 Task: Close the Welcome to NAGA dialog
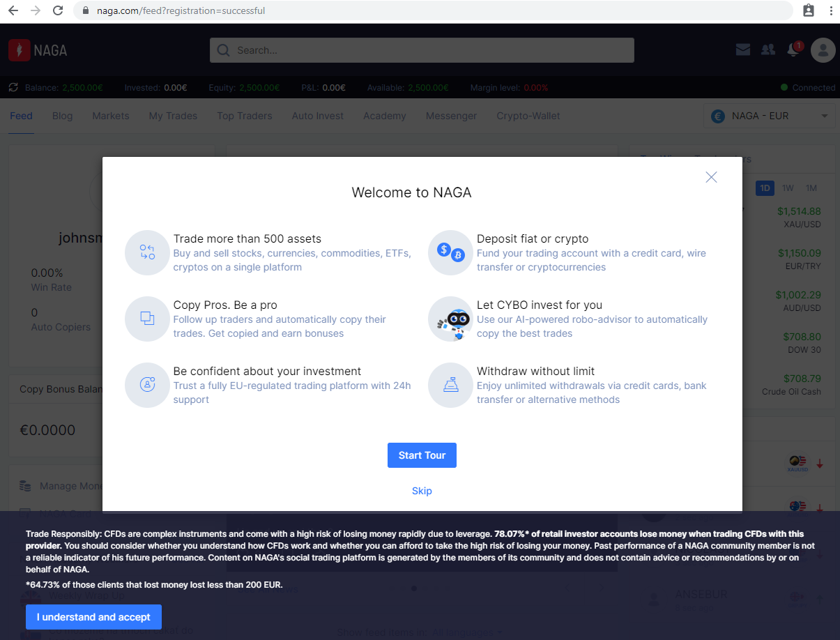[711, 177]
